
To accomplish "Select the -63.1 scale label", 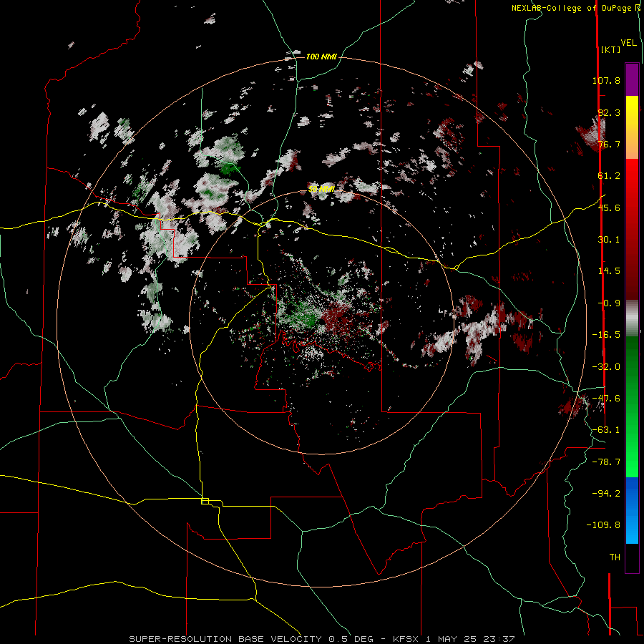I will coord(606,430).
